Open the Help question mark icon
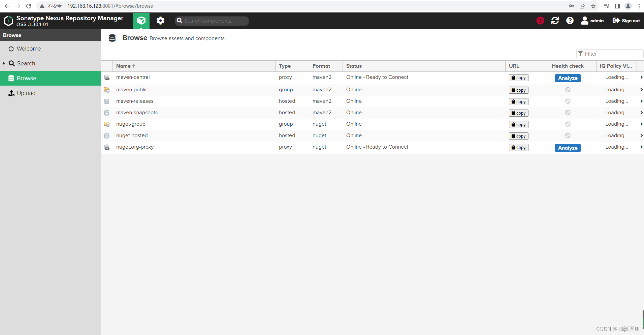The image size is (644, 335). pos(570,21)
